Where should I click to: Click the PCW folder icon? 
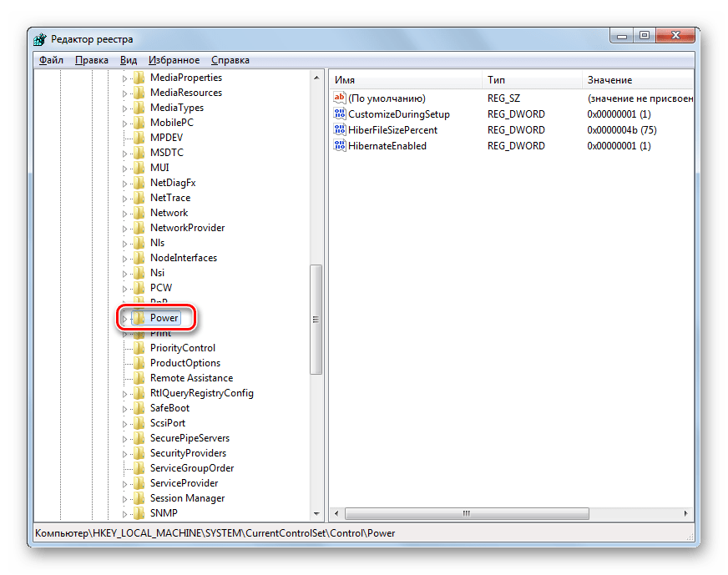(139, 288)
